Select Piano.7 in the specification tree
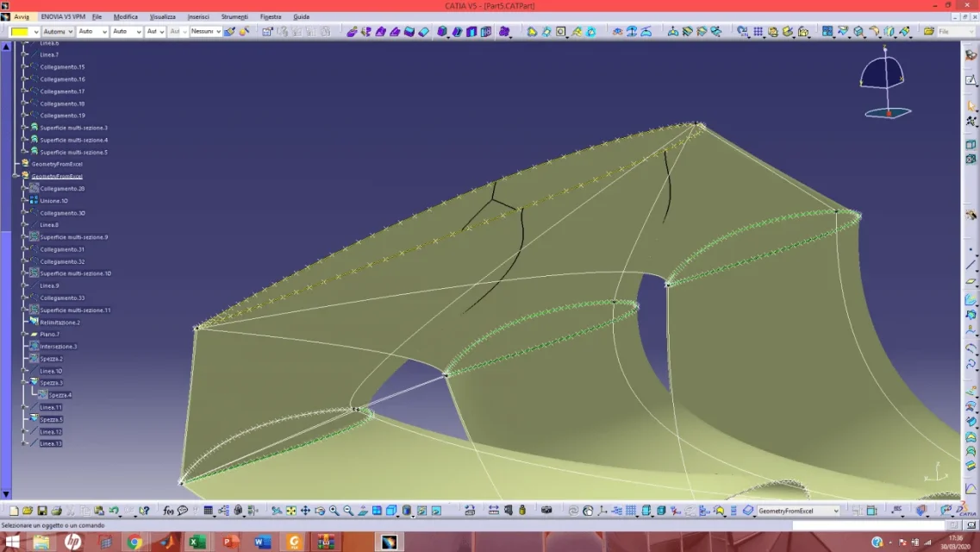This screenshot has width=980, height=552. coord(49,335)
